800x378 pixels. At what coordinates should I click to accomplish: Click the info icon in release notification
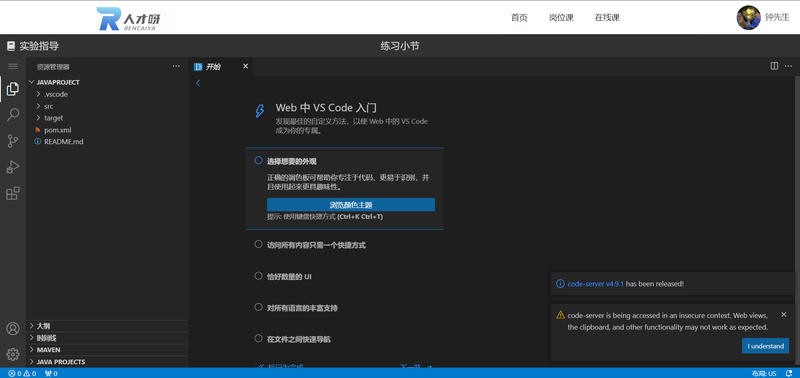pos(560,284)
